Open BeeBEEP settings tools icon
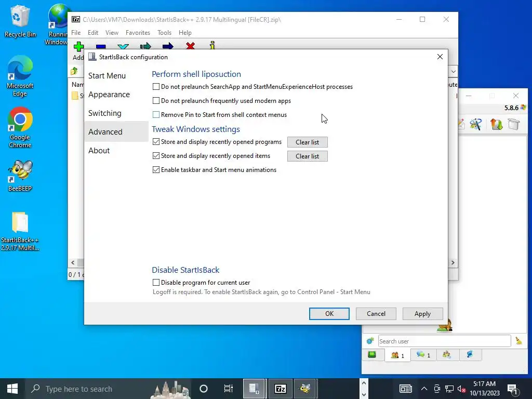Screen dimensions: 532x399 [476, 124]
